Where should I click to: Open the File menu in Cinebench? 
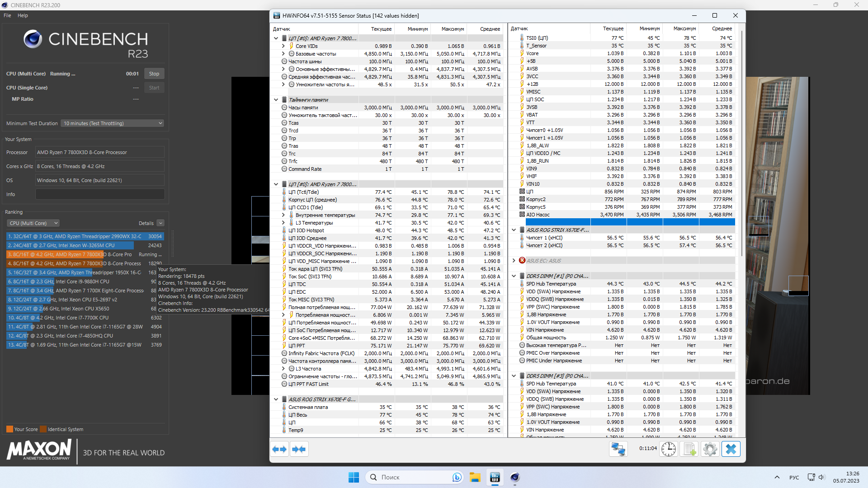click(7, 15)
